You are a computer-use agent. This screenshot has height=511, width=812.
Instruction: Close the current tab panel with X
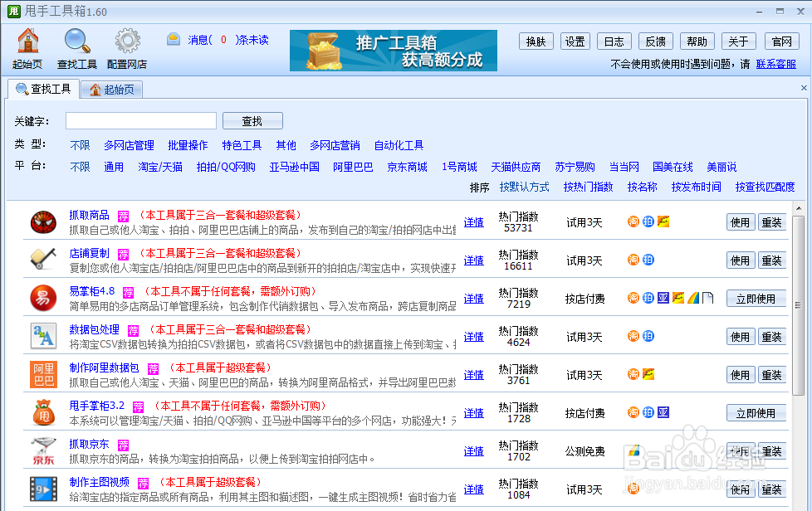(804, 88)
